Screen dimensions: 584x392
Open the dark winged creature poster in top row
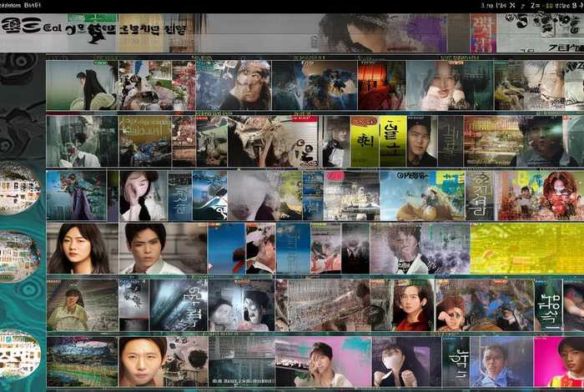(330, 86)
